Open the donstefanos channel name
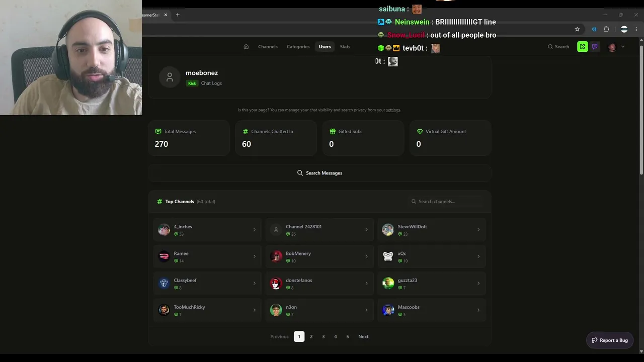 (x=299, y=281)
